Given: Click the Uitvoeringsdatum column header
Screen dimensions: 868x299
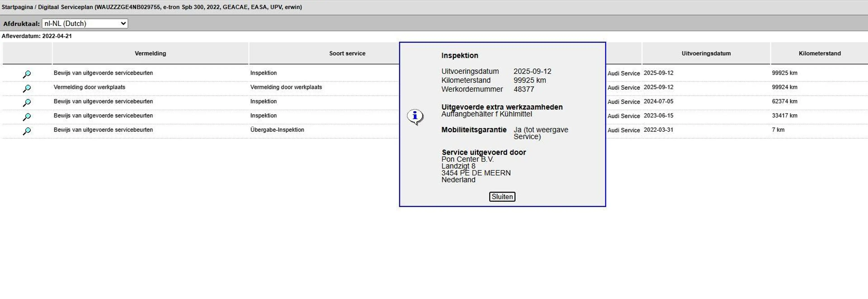Looking at the screenshot, I should [x=706, y=53].
